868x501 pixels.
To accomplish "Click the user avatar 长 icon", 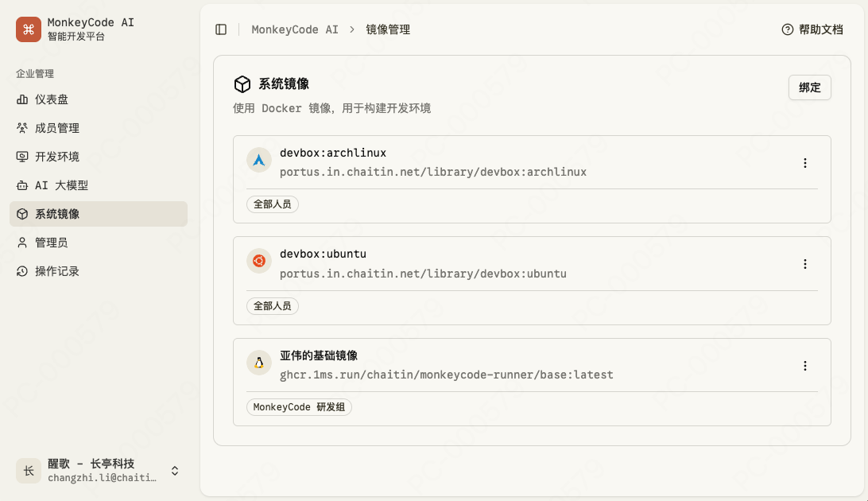I will pos(29,470).
